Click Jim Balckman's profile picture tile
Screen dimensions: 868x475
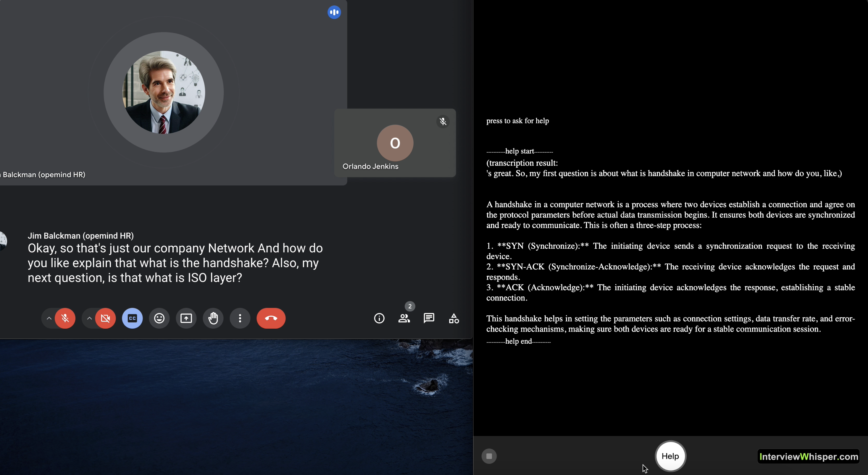(164, 92)
